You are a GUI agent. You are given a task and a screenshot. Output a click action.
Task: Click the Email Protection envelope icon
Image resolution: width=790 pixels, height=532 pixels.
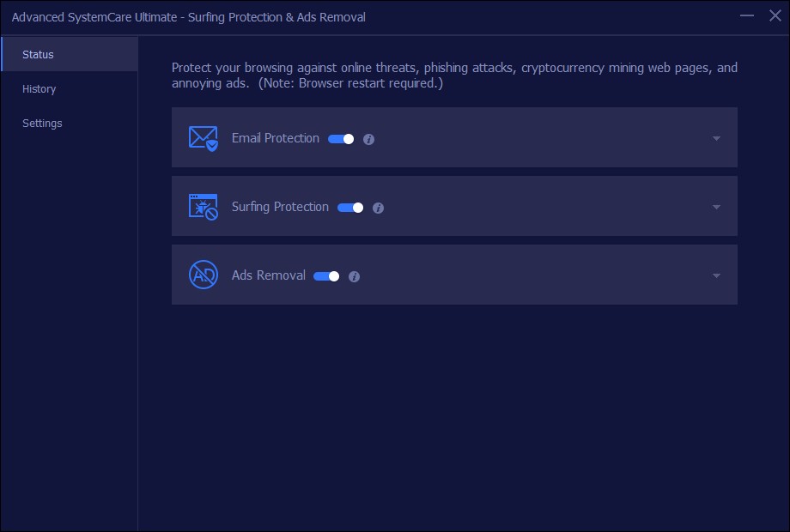tap(203, 137)
